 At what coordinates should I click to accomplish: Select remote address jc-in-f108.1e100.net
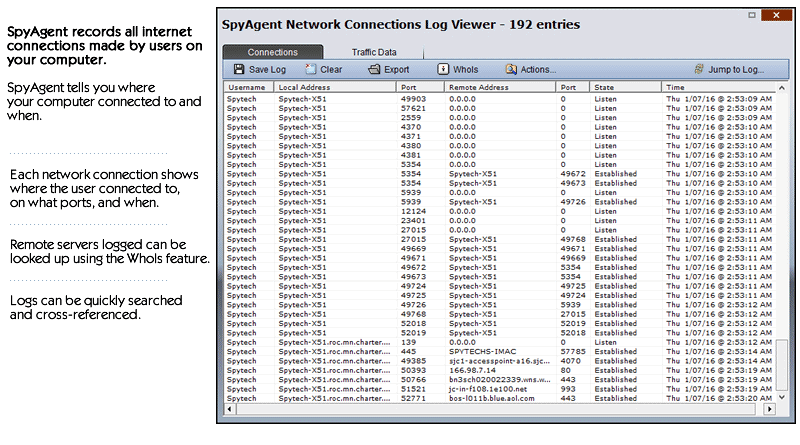pos(488,389)
